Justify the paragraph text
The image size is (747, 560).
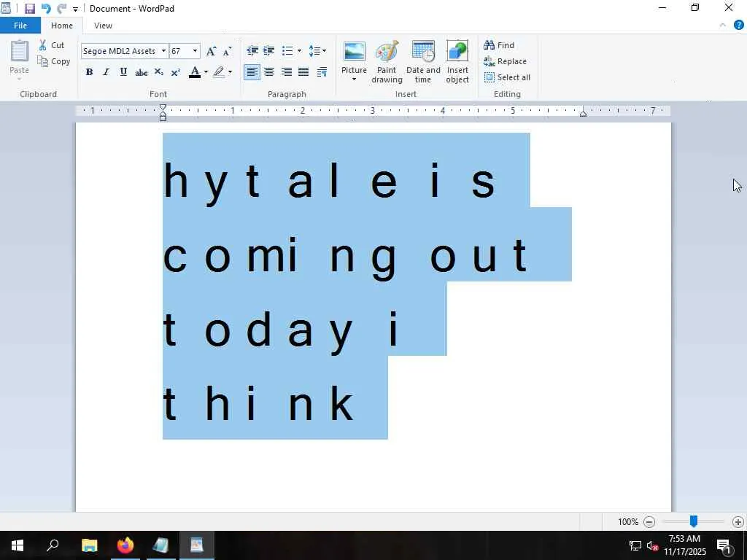tap(303, 72)
